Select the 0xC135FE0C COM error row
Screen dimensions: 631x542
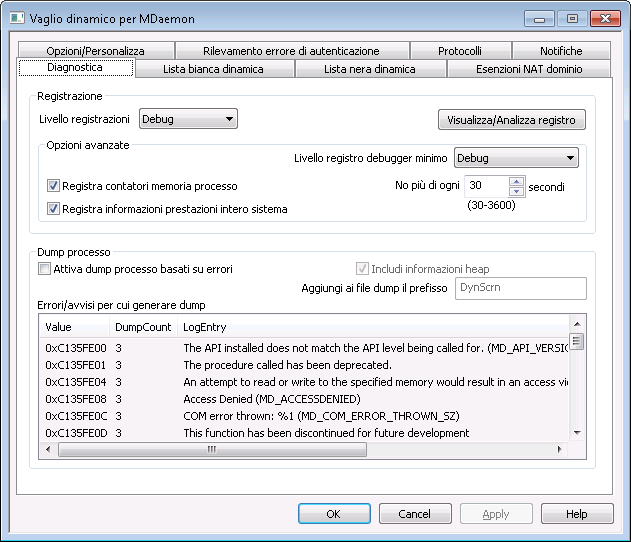[x=304, y=416]
